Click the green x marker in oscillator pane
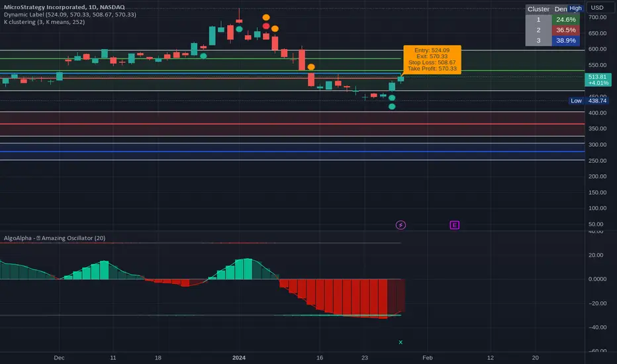 [x=401, y=342]
